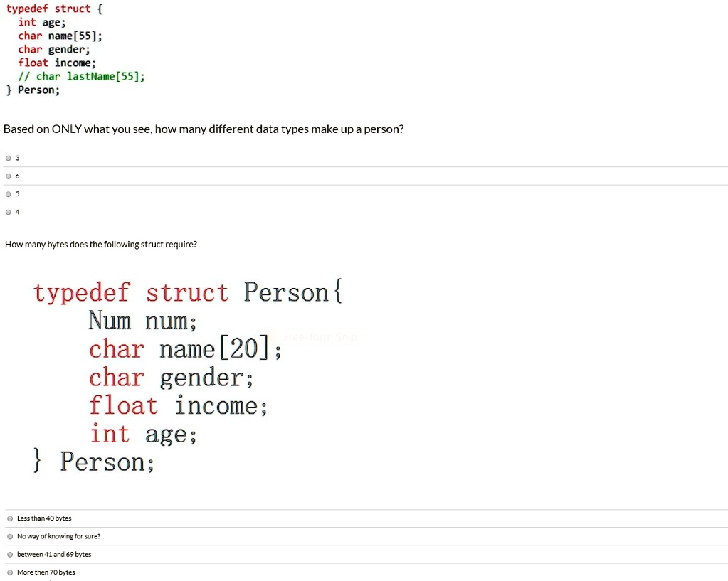
Task: Choose 'No way of knowing for sure?'
Action: point(10,536)
